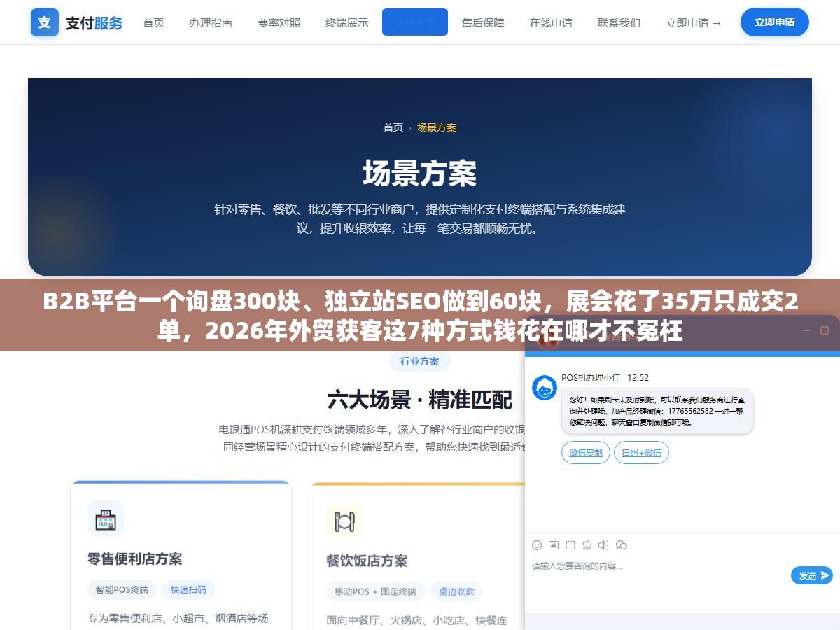Focus the chat message input field
This screenshot has width=840, height=630.
(x=658, y=575)
